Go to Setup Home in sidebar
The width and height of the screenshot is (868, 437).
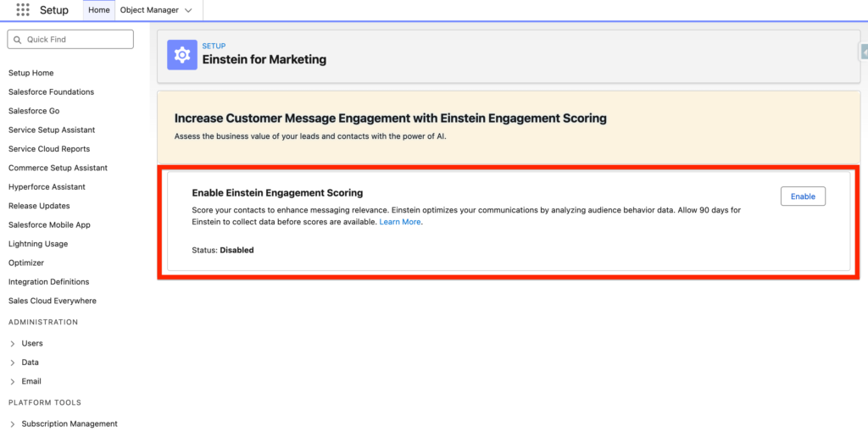[x=31, y=73]
